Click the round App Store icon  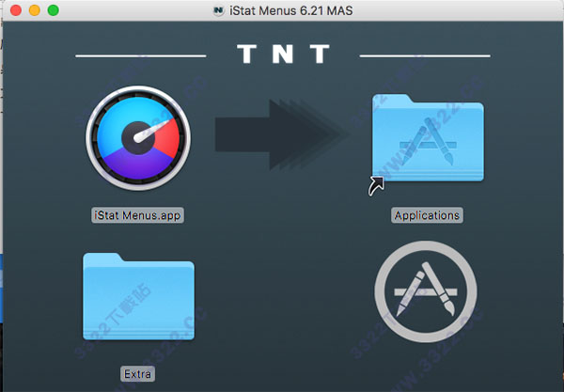[426, 291]
